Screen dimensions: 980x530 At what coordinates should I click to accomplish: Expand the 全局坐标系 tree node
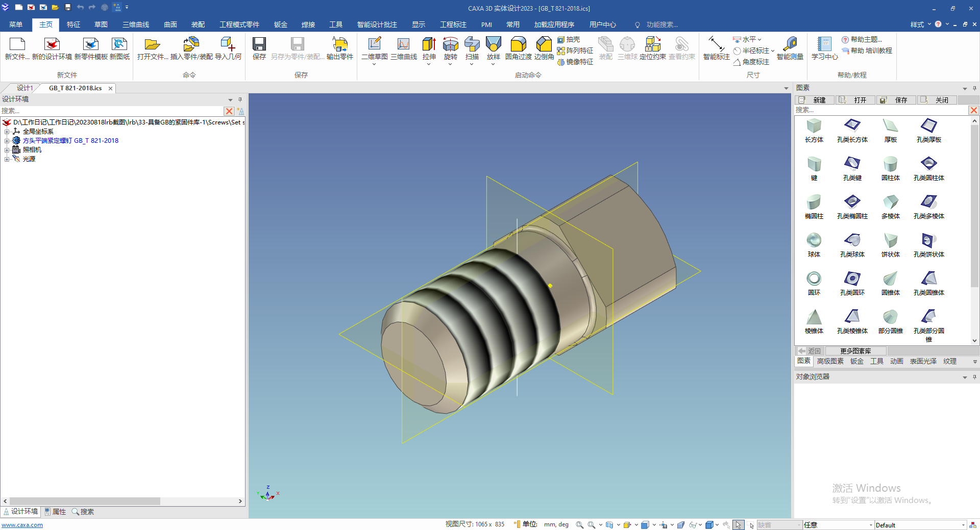(x=7, y=132)
